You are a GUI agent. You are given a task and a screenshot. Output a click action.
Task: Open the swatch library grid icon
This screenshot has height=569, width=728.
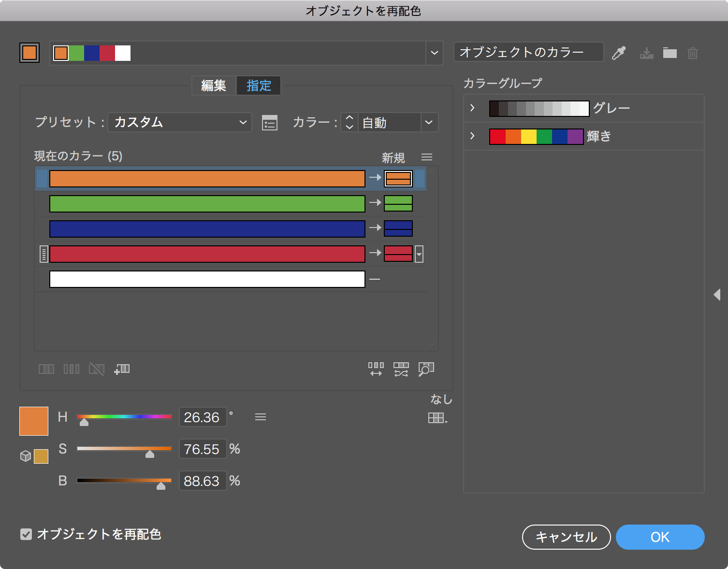coord(437,418)
